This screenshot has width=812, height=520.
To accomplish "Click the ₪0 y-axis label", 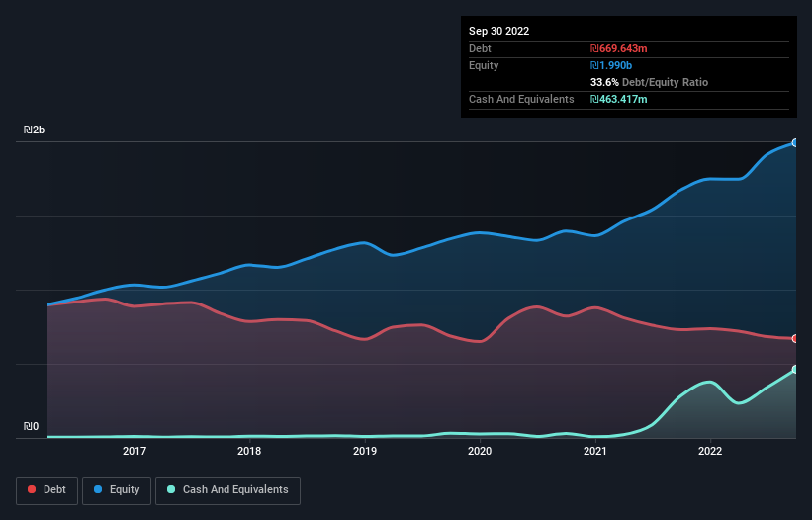I will 31,427.
